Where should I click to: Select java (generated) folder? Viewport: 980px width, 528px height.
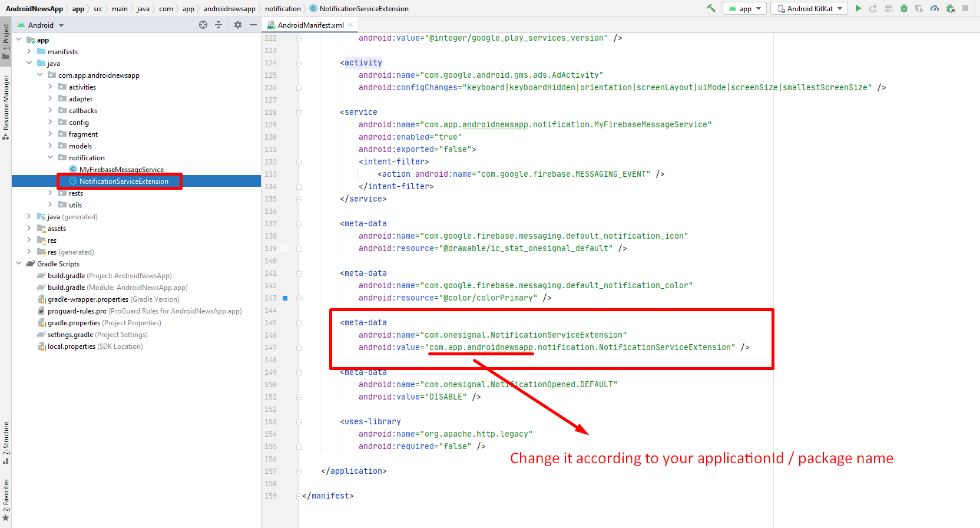click(72, 217)
